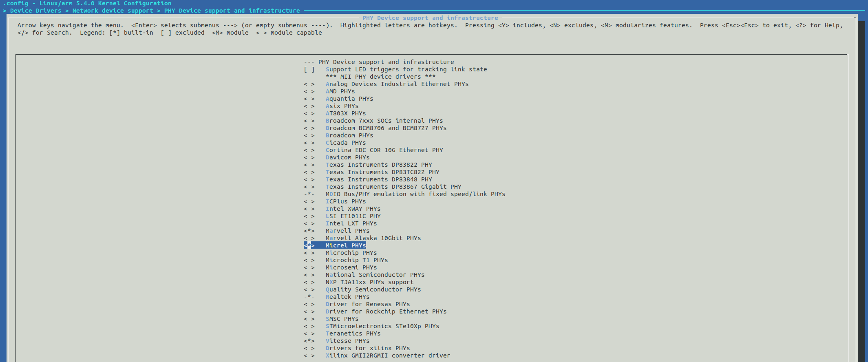Select the AMD PHYs option
868x362 pixels.
coord(329,91)
